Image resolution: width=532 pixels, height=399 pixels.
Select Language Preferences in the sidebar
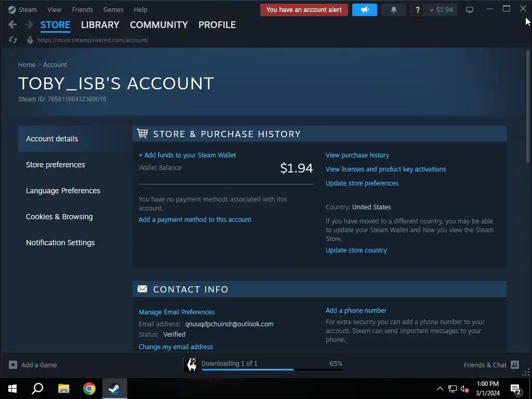tap(70, 191)
